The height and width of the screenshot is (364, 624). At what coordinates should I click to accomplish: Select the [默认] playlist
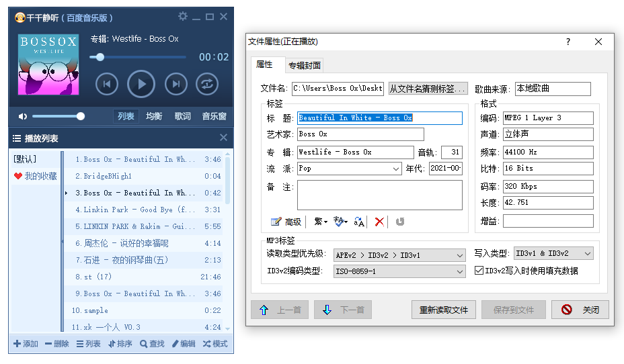tap(25, 159)
